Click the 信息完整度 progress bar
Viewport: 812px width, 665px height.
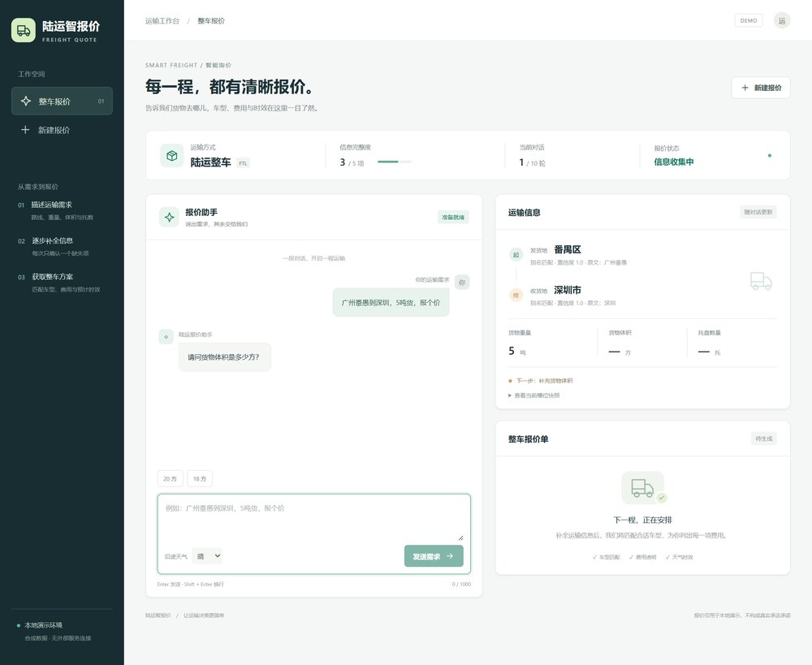(x=394, y=162)
